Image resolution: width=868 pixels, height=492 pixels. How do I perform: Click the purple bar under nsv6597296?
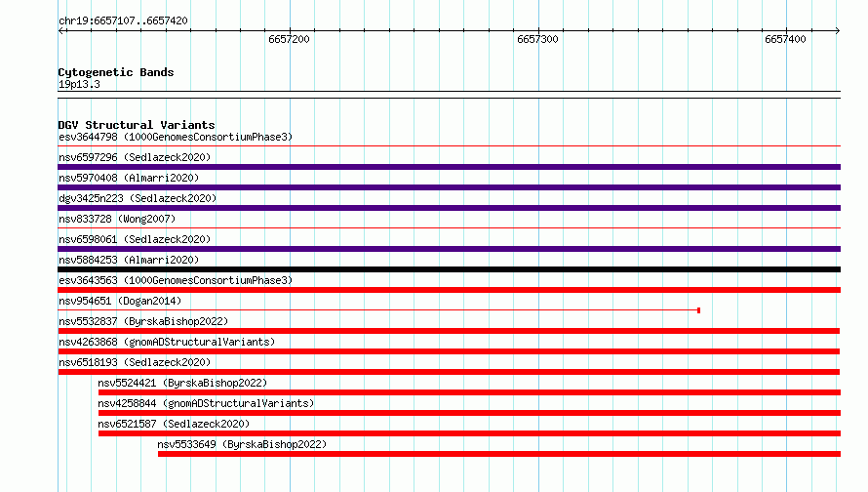click(449, 167)
